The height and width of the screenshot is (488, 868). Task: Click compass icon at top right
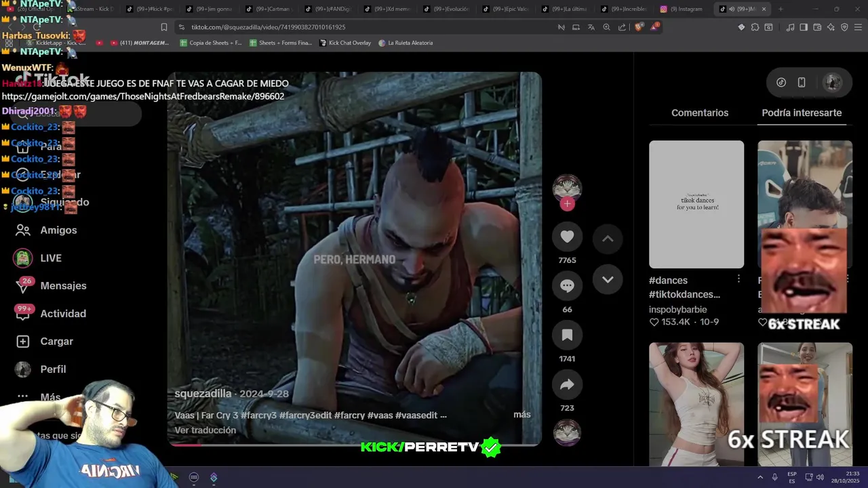tap(781, 83)
